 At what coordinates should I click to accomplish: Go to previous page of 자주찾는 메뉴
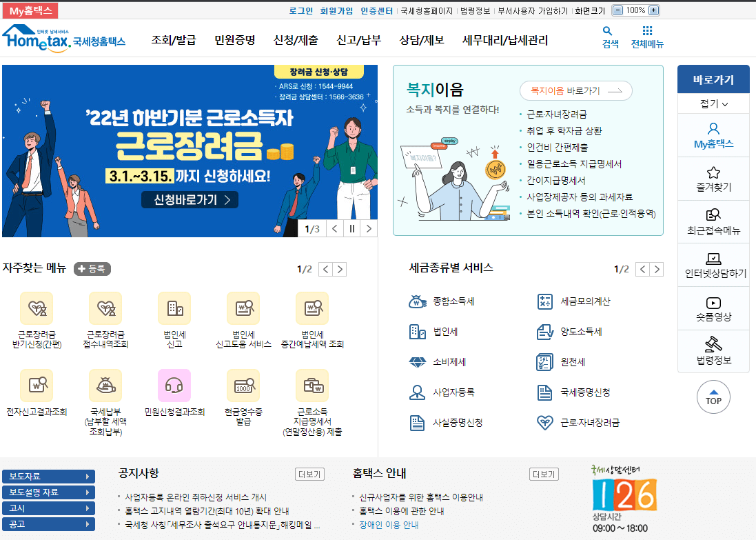click(326, 269)
